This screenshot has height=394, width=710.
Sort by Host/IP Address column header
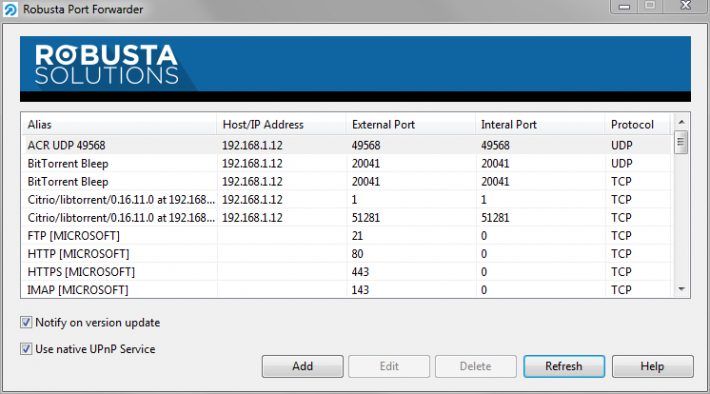pos(281,125)
